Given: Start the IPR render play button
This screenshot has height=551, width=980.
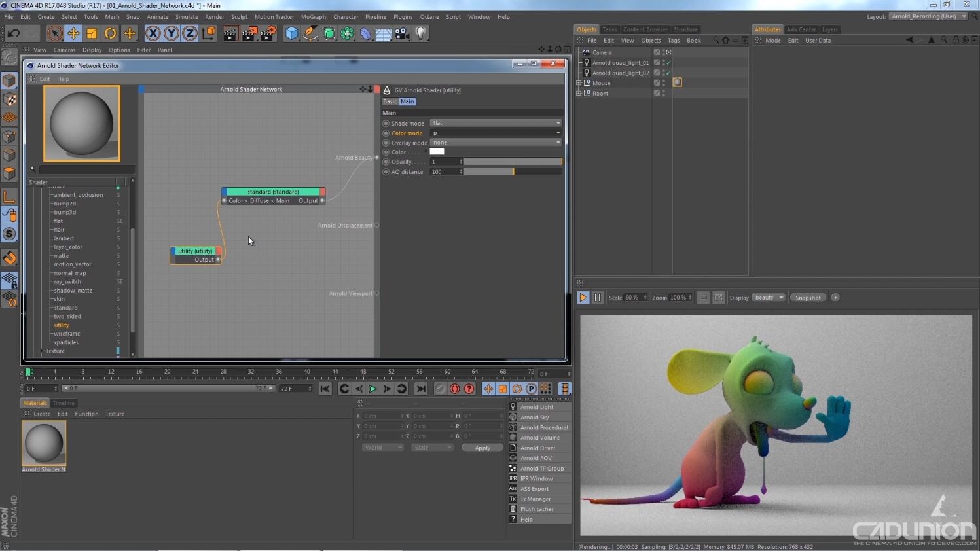Looking at the screenshot, I should (x=583, y=298).
